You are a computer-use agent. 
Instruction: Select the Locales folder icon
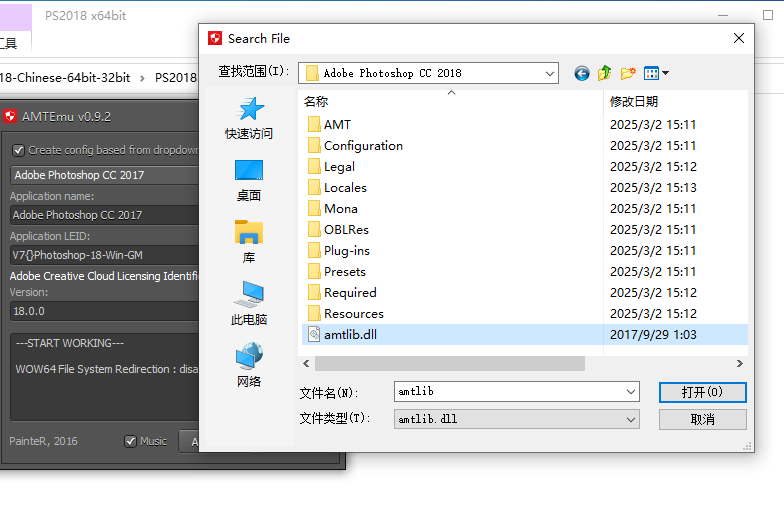point(314,188)
